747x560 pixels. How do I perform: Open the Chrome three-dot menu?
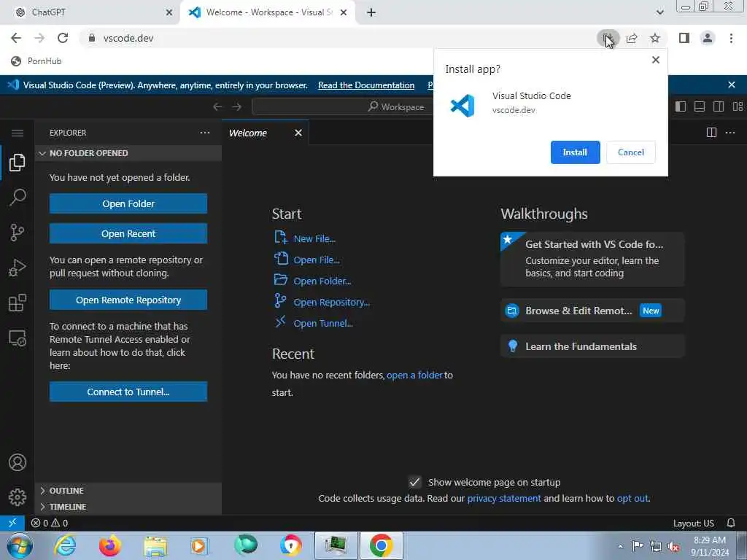tap(731, 38)
